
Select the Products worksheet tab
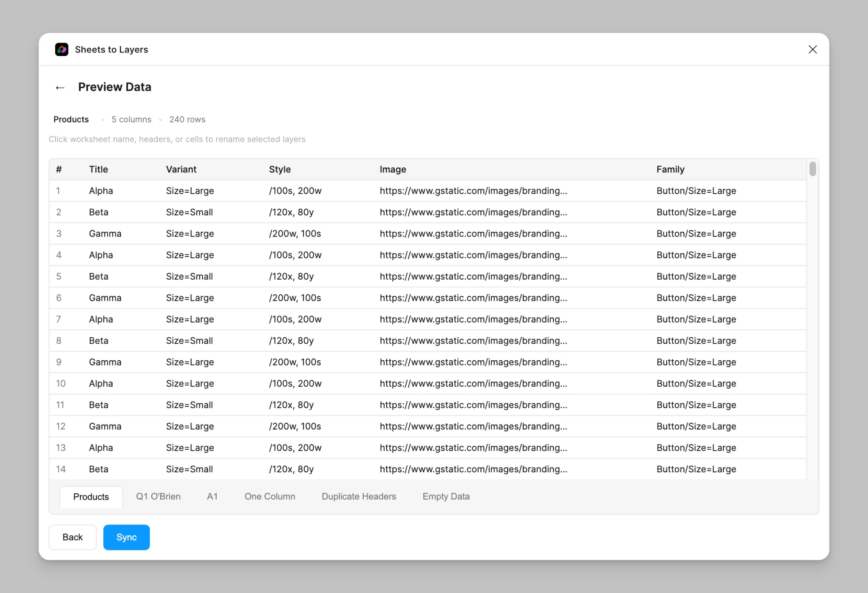point(91,497)
